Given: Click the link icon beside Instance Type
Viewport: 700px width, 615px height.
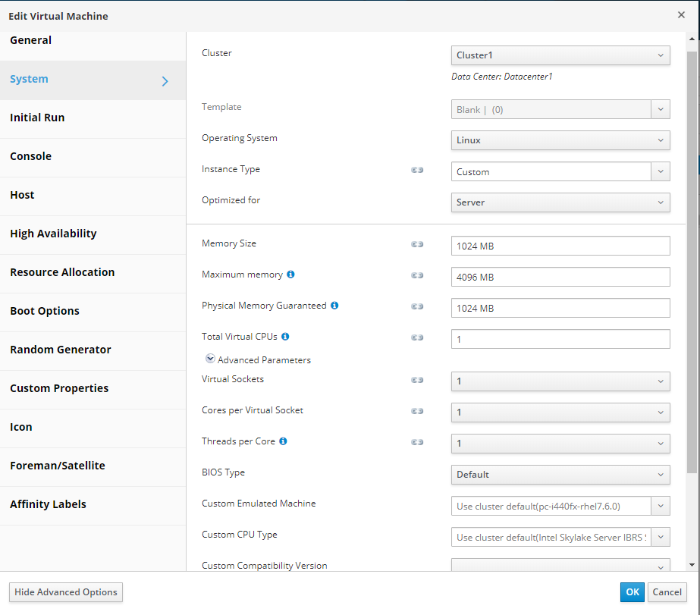Looking at the screenshot, I should 417,170.
